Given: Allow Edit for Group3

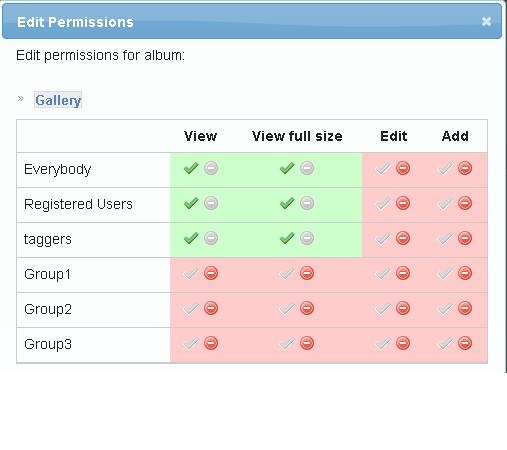Looking at the screenshot, I should coord(383,343).
